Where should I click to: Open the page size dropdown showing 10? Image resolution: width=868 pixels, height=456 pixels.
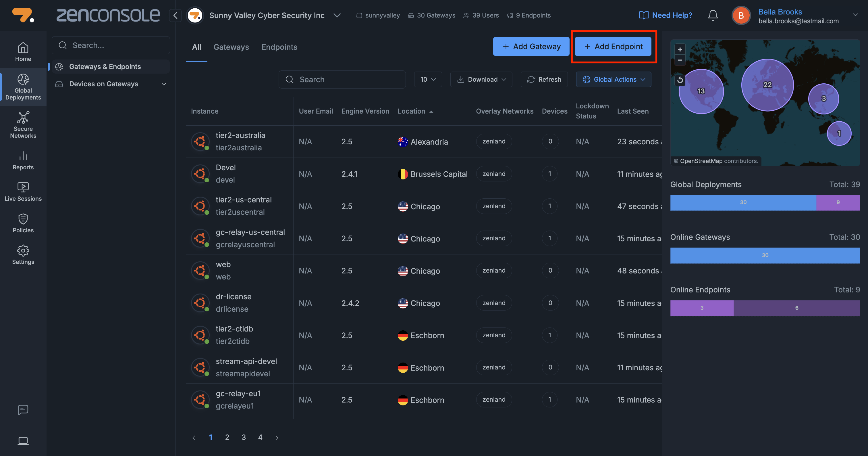pos(428,79)
